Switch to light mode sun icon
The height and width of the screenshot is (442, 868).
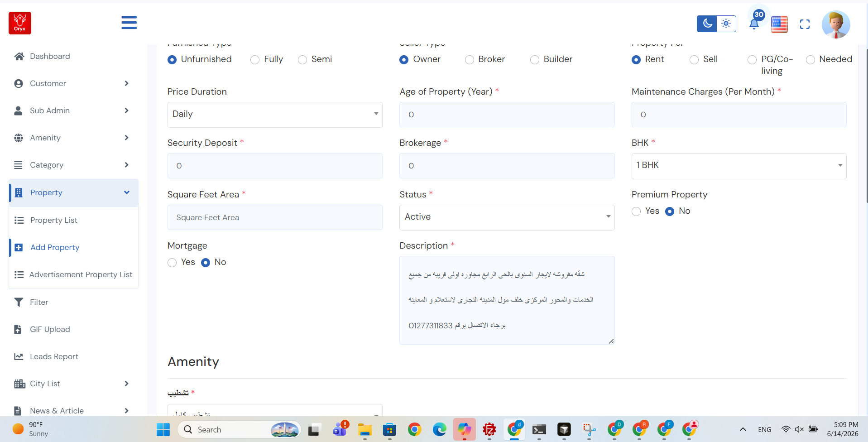point(726,24)
